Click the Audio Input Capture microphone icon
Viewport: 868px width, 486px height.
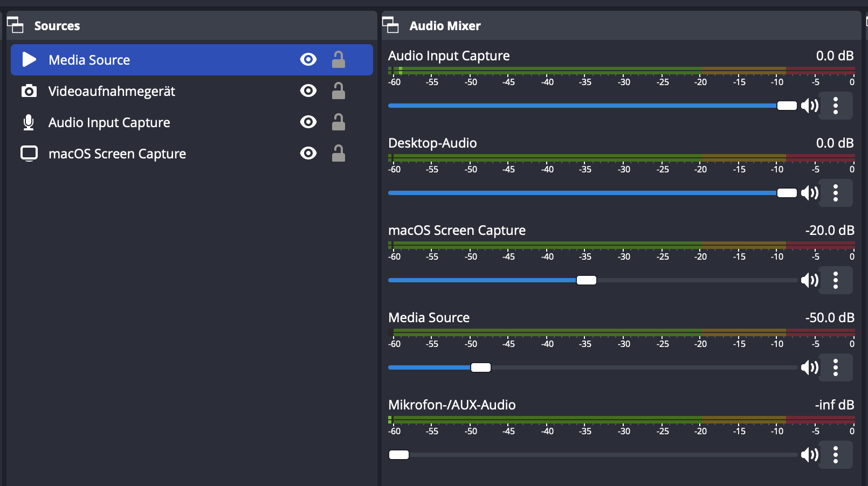pyautogui.click(x=29, y=122)
